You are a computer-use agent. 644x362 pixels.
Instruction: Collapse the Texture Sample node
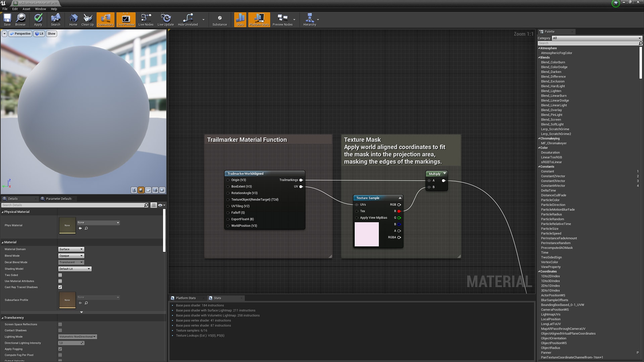400,198
